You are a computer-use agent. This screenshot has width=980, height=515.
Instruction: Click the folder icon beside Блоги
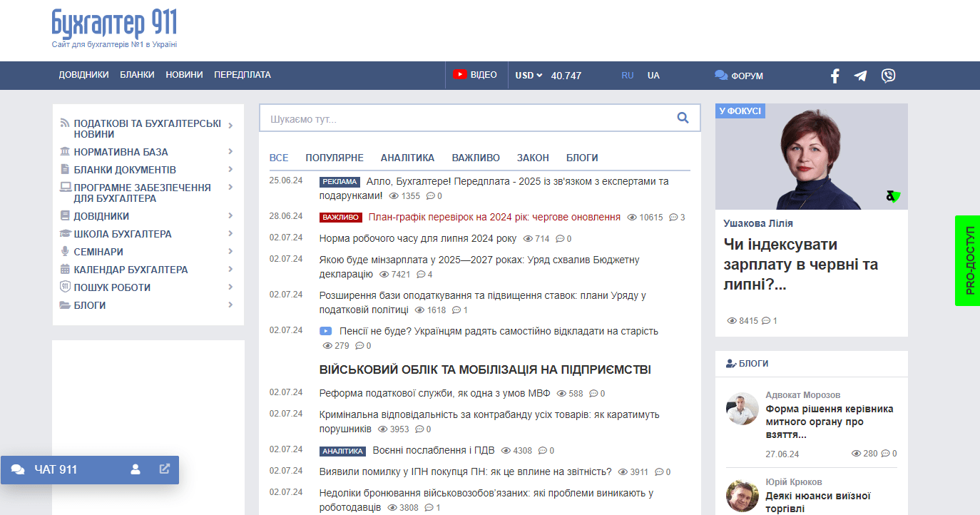[x=65, y=305]
